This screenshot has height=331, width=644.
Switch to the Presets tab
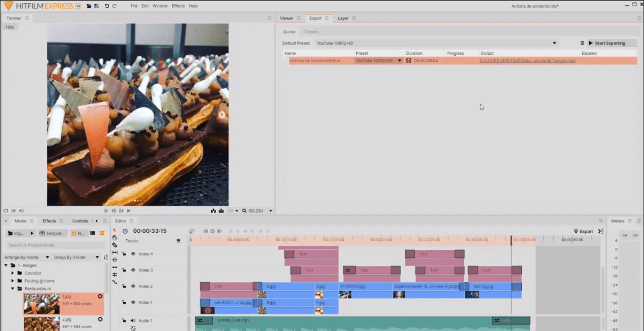pyautogui.click(x=311, y=32)
